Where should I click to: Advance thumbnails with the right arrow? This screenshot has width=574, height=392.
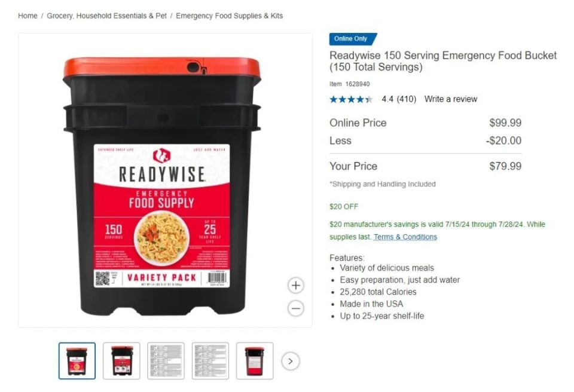pos(291,362)
